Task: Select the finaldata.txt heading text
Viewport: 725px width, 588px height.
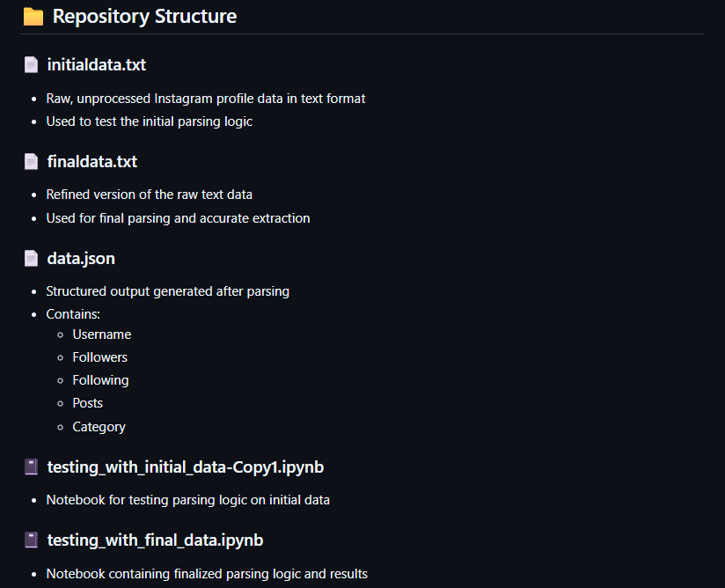Action: [92, 162]
